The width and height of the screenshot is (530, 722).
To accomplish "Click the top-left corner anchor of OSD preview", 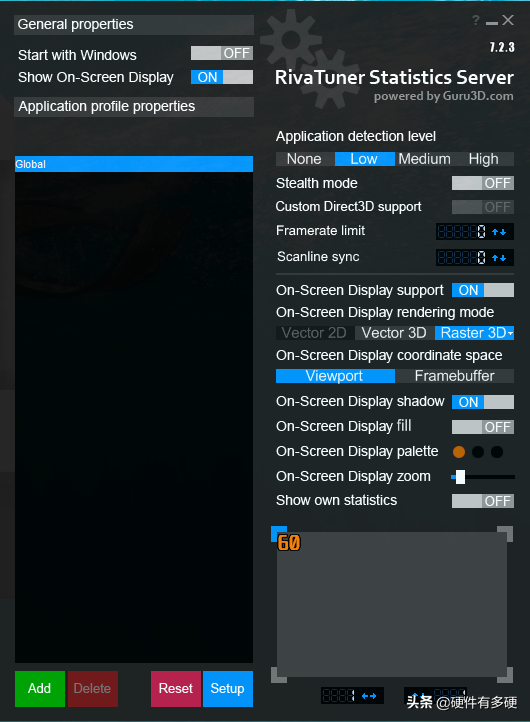I will click(x=279, y=534).
